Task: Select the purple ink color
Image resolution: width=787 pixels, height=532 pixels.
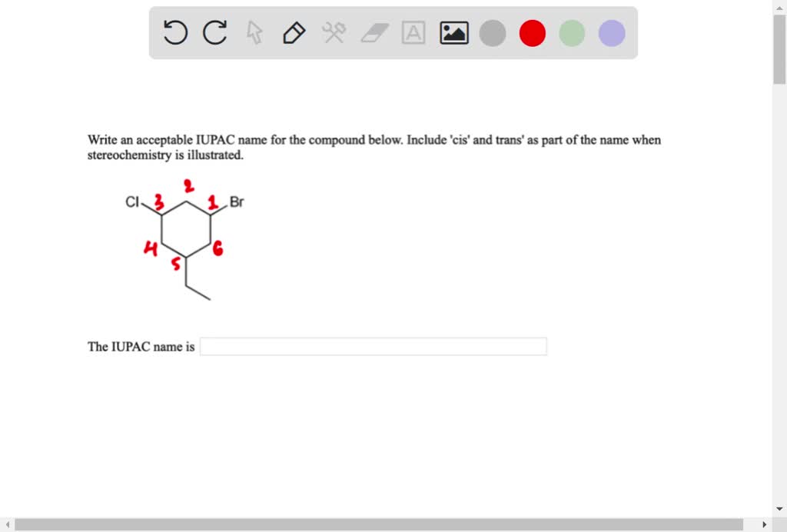Action: [x=611, y=33]
